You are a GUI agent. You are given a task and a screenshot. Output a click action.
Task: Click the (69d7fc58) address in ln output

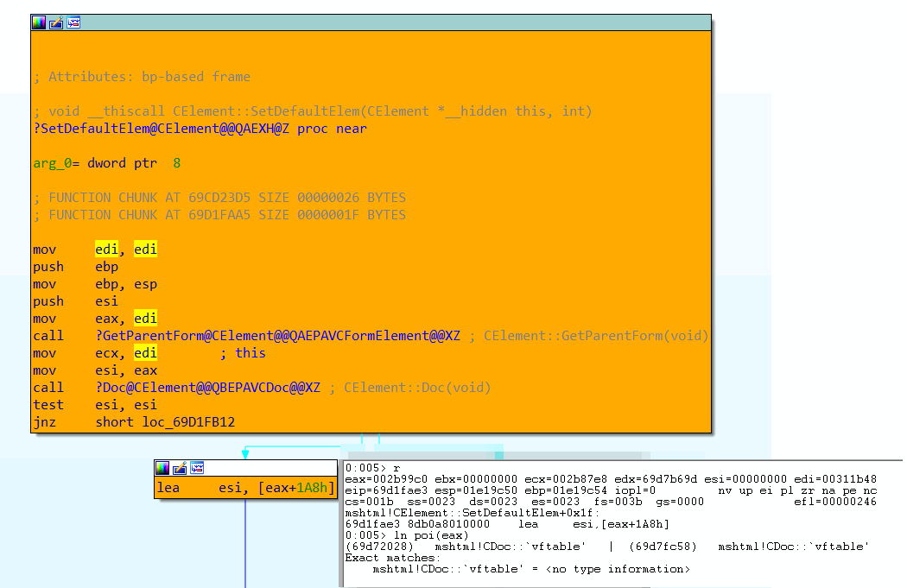click(x=663, y=547)
